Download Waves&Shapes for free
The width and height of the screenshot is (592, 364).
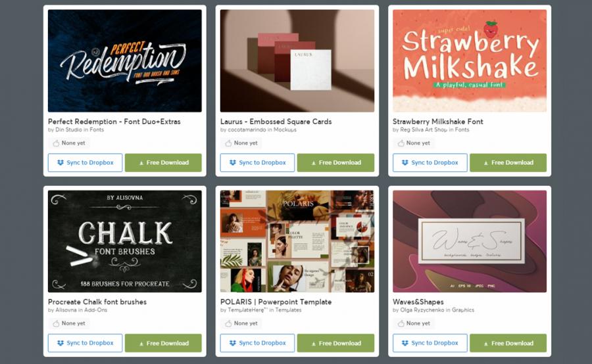pos(508,343)
